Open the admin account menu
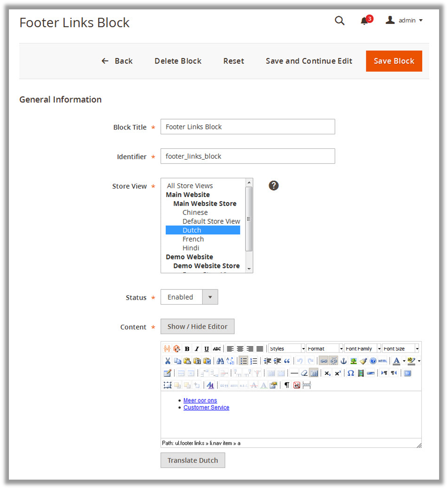 point(404,21)
